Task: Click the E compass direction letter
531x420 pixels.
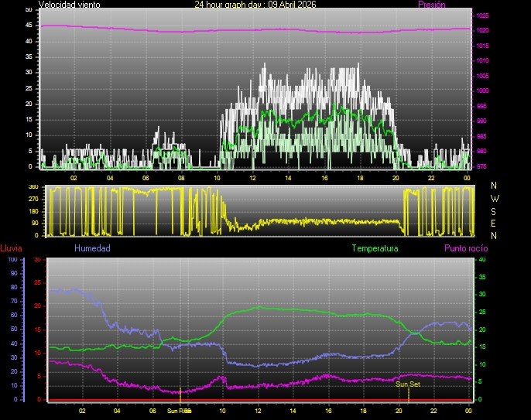Action: click(x=495, y=223)
